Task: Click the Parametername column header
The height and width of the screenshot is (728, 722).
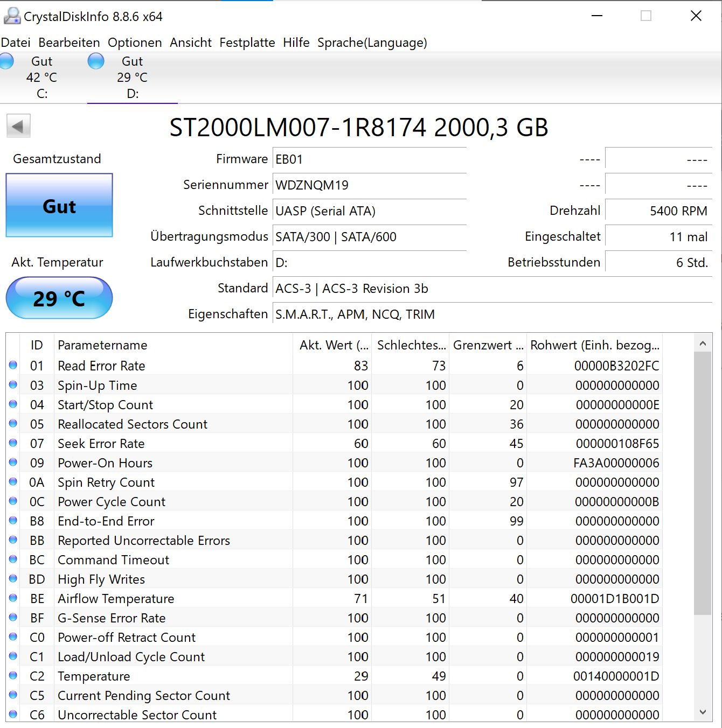Action: coord(173,345)
